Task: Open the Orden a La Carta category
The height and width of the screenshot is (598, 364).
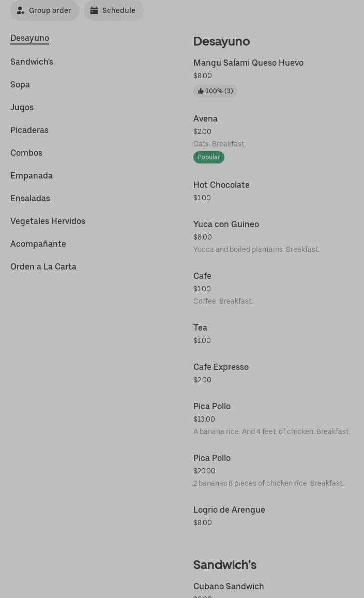Action: coord(43,266)
